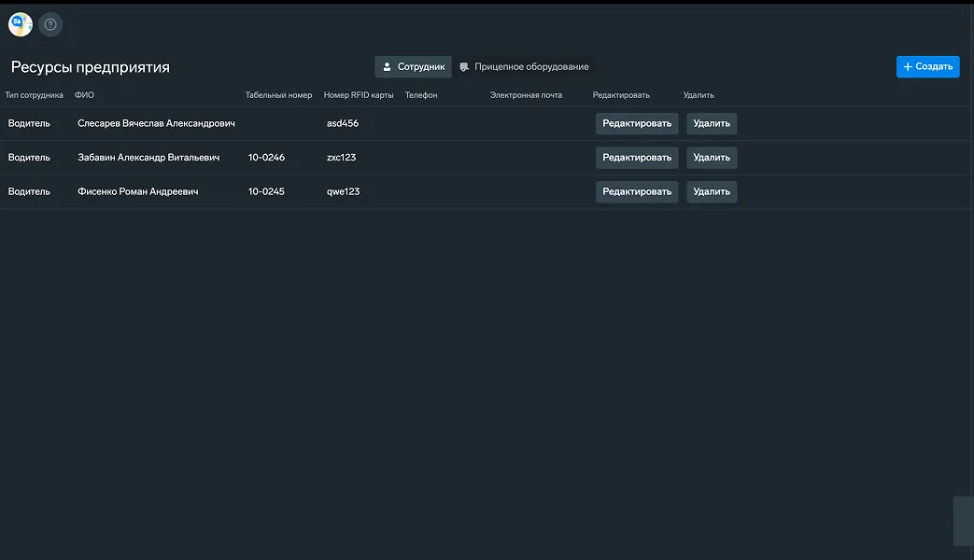This screenshot has width=974, height=560.
Task: Click the ФИО column header
Action: coord(84,95)
